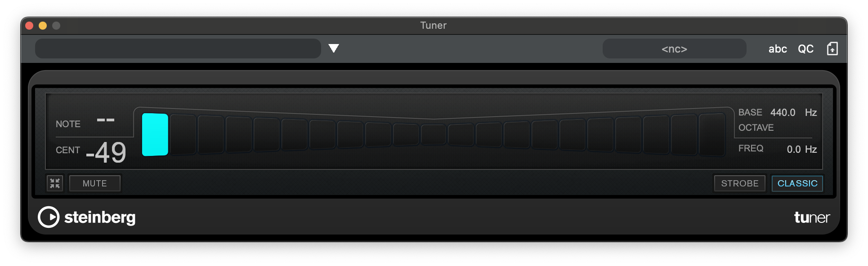Click the tuner logo at bottom right
The image size is (868, 266).
click(812, 217)
